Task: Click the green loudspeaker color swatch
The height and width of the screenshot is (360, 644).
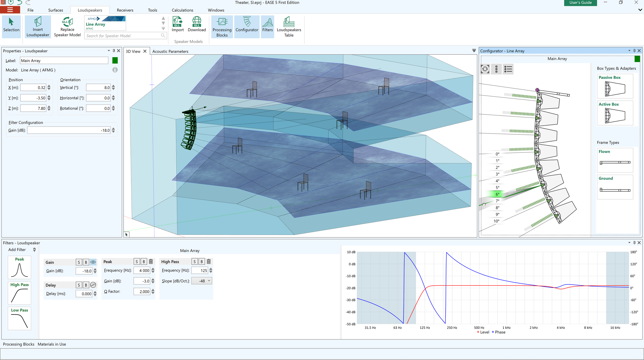Action: point(115,60)
